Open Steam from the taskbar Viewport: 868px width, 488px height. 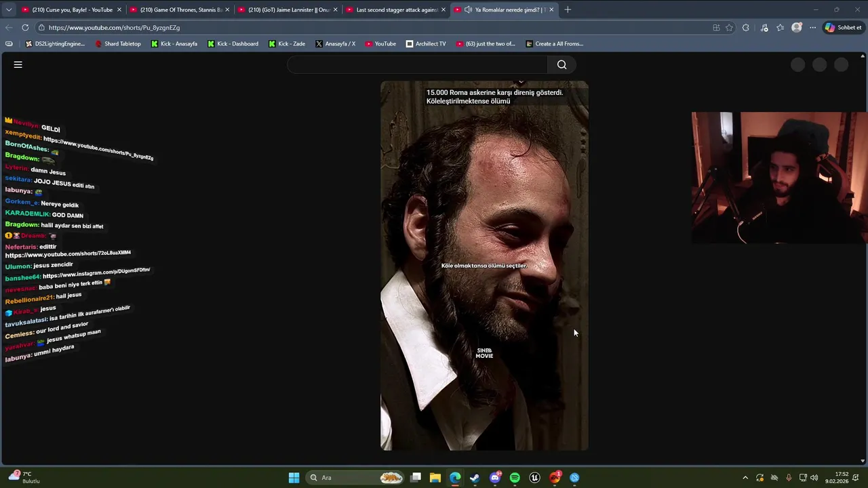pyautogui.click(x=475, y=478)
